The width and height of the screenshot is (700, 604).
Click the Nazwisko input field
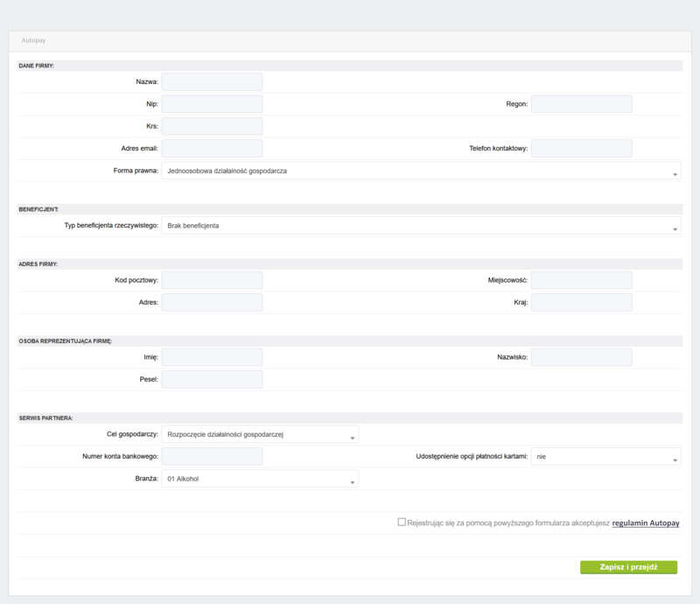tap(581, 357)
